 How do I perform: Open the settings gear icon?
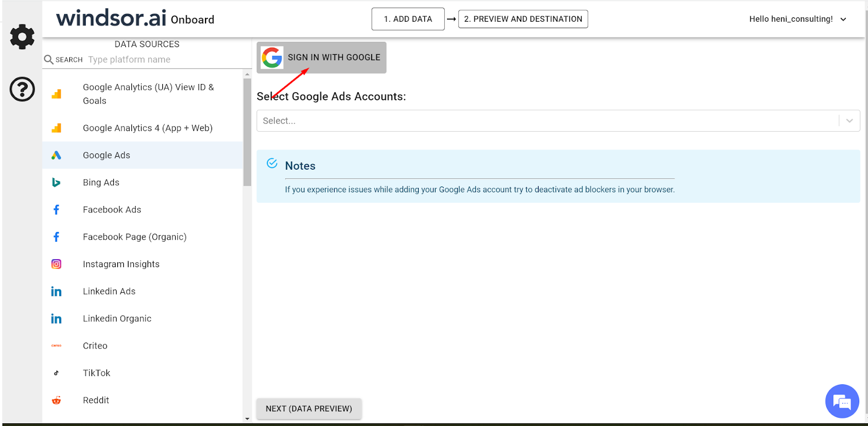(x=22, y=37)
